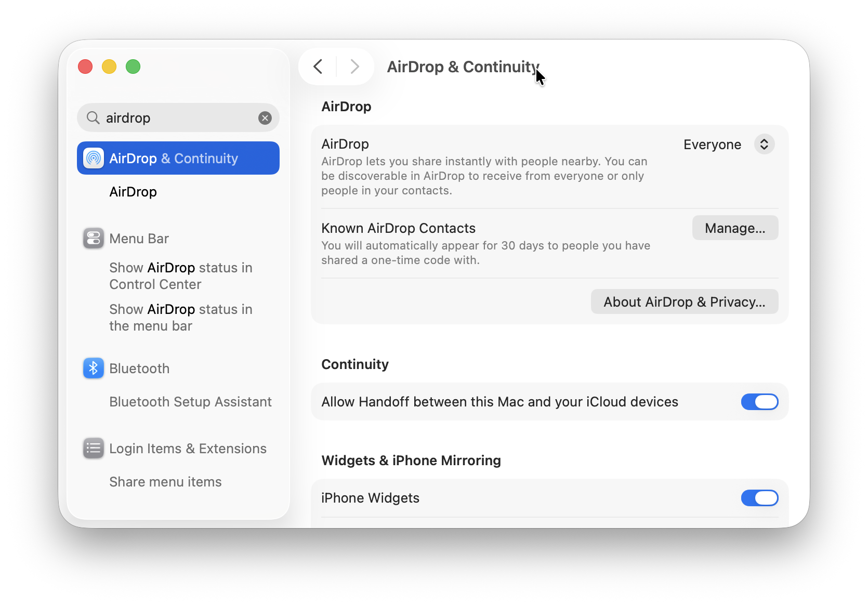Open Menu Bar search result
The height and width of the screenshot is (605, 868).
[x=139, y=239]
